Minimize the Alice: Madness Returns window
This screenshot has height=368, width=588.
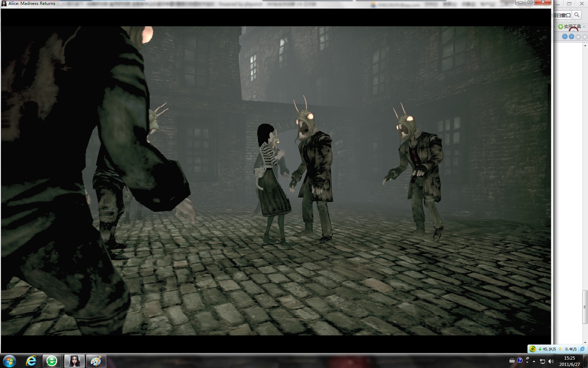click(520, 2)
